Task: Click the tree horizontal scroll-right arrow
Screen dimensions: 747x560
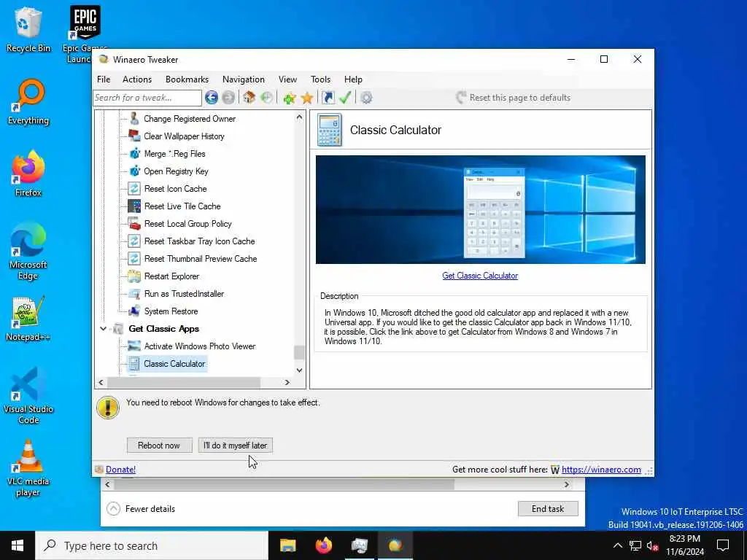Action: point(287,382)
